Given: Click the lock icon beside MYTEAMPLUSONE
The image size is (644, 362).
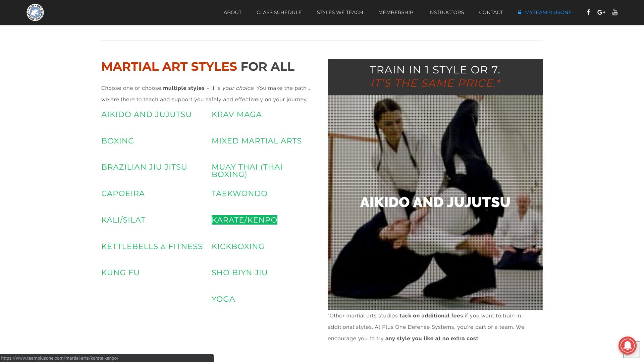Looking at the screenshot, I should click(x=520, y=12).
